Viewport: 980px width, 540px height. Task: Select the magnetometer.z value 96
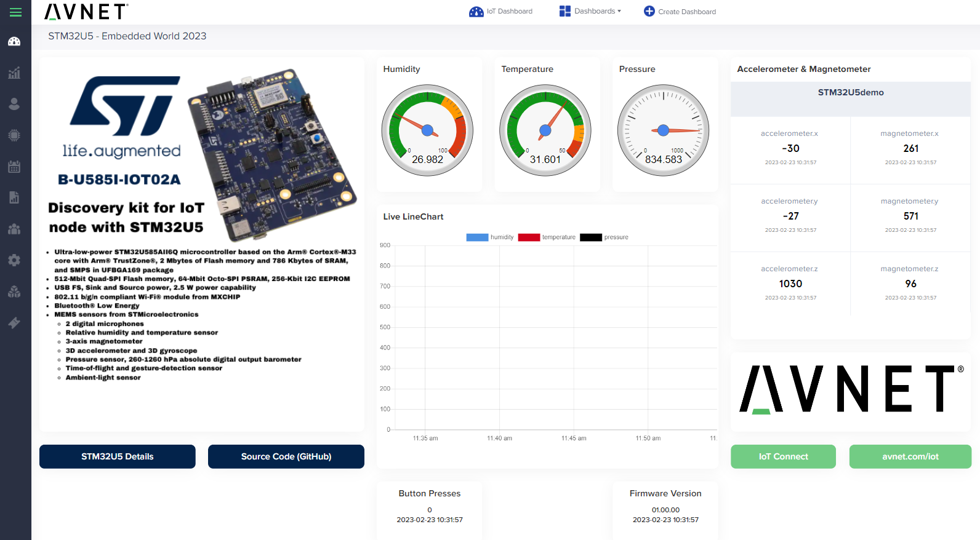(911, 284)
